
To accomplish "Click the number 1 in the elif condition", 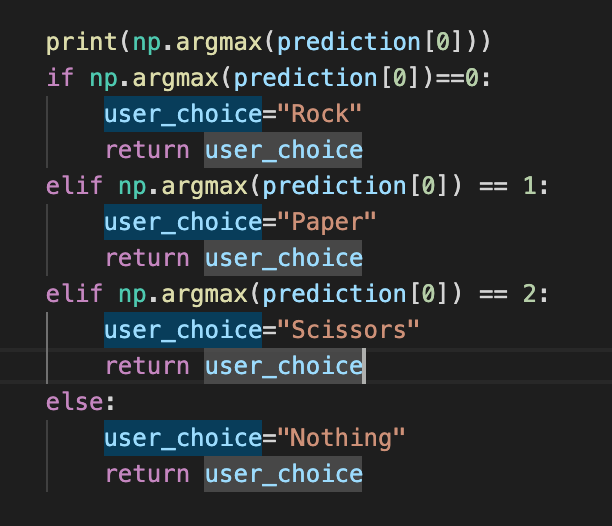I will (530, 186).
